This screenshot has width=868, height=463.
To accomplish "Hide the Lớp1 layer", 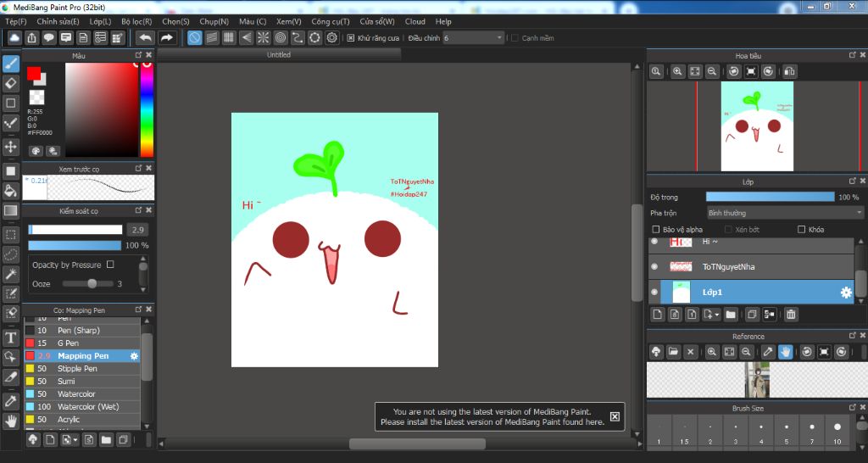I will click(654, 293).
